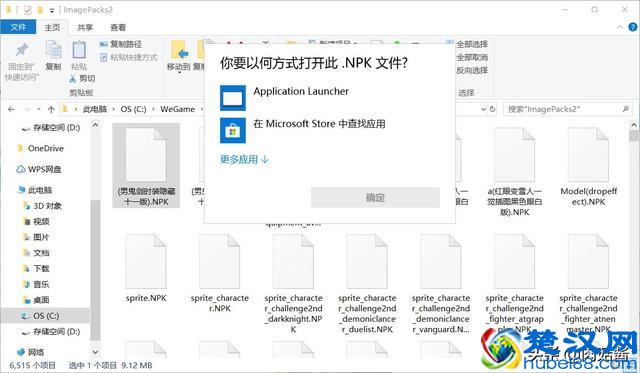Open recent locations dropdown beside forward arrow
This screenshot has height=373, width=640.
(39, 109)
